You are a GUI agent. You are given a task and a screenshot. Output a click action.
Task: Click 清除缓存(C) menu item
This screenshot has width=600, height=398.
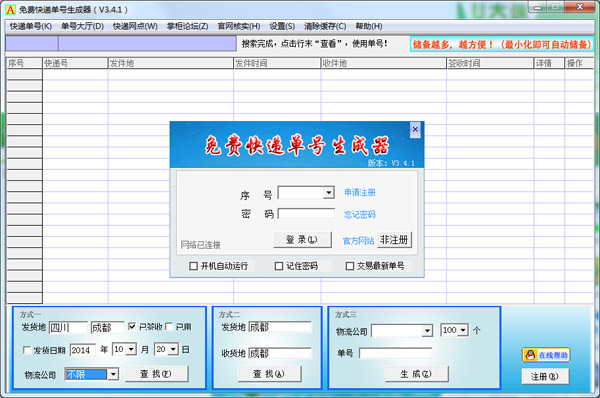click(325, 26)
